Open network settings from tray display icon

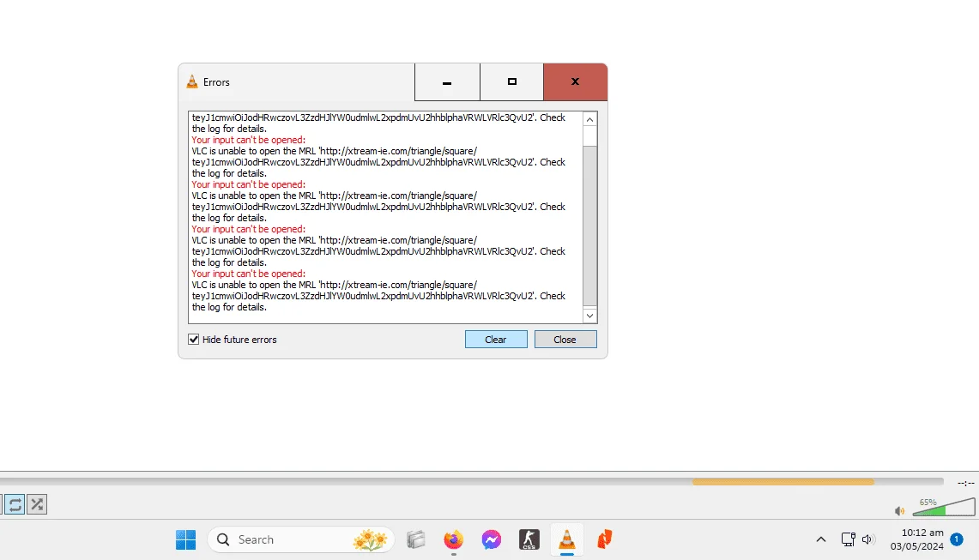pos(848,539)
